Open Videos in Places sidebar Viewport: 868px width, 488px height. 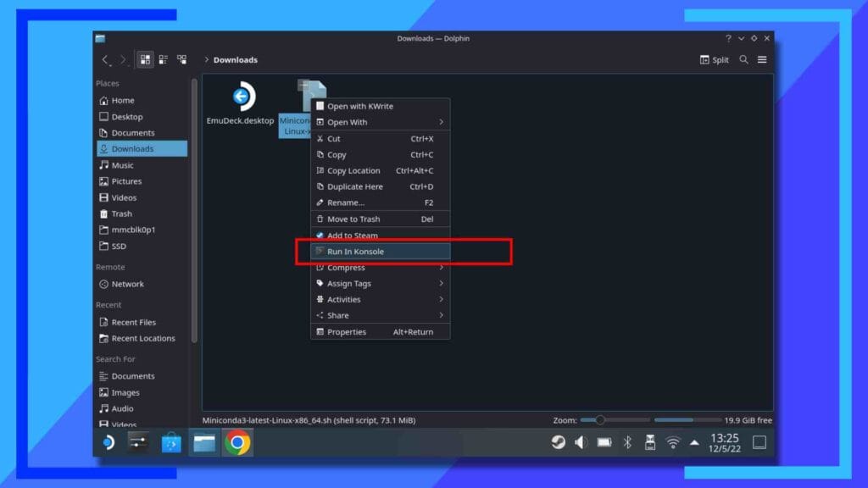tap(142, 197)
